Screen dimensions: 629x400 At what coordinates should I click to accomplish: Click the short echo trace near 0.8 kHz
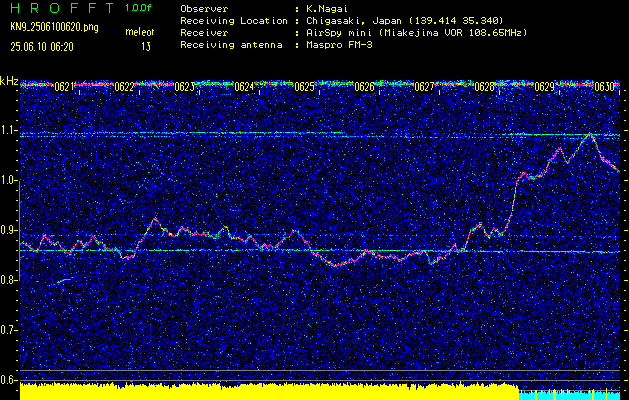[x=64, y=280]
